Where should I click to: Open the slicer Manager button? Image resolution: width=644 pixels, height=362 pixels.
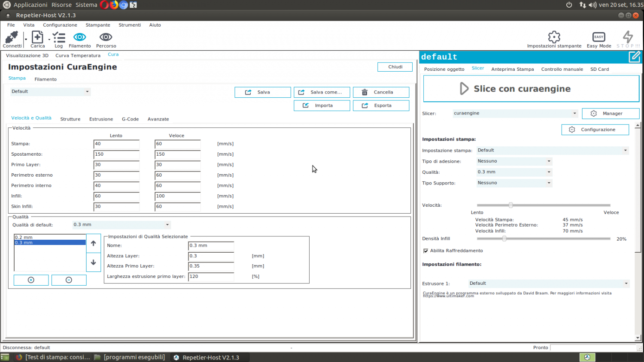(x=611, y=114)
